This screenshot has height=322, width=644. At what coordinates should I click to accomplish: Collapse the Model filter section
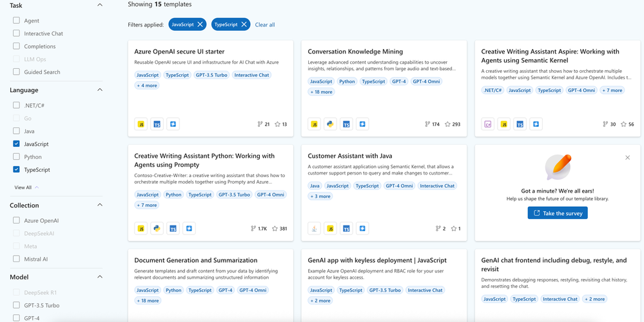pos(100,277)
